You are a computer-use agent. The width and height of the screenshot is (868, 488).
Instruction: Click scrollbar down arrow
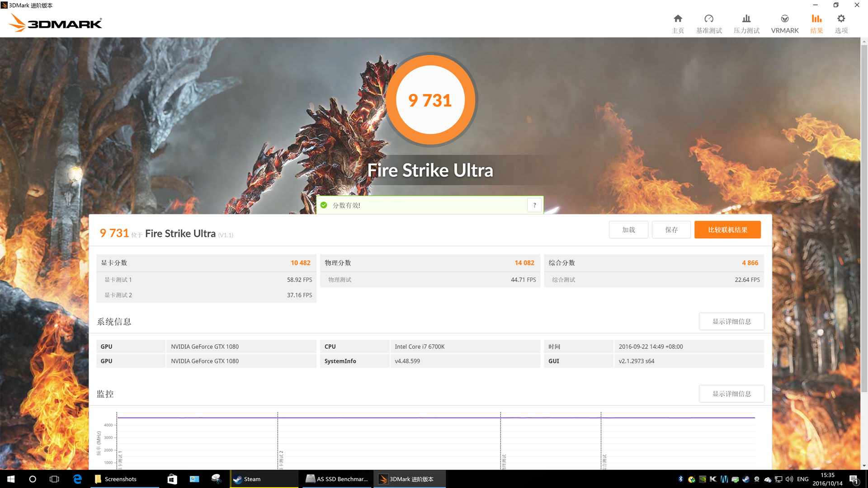coord(864,465)
